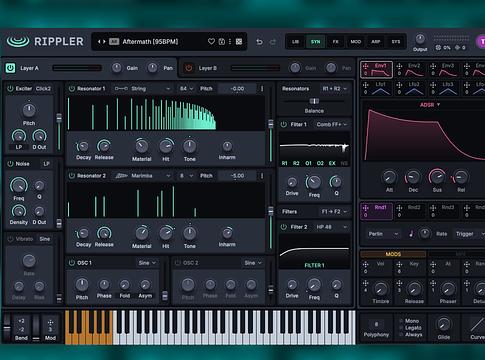Enable OSC 2 power
Viewport: 485px width, 360px height.
tap(178, 263)
